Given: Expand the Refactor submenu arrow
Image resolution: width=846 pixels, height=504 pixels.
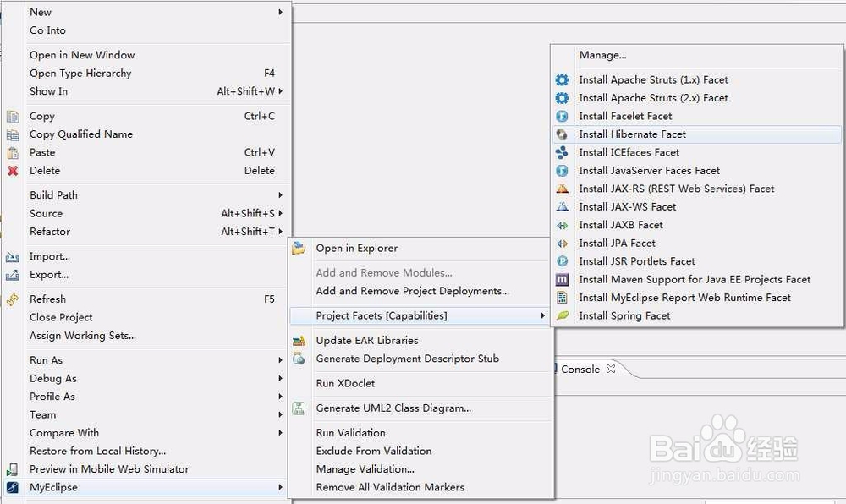Looking at the screenshot, I should pos(281,231).
